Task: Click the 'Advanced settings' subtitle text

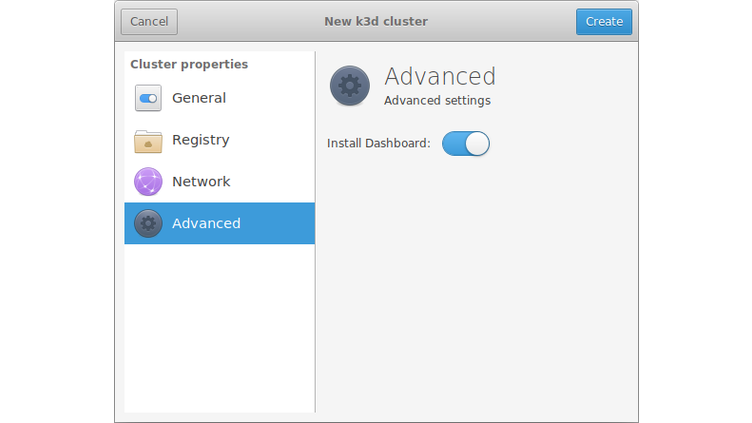Action: coord(437,101)
